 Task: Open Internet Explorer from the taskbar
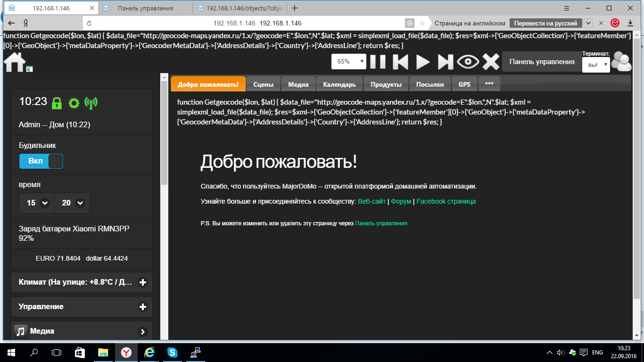click(149, 352)
